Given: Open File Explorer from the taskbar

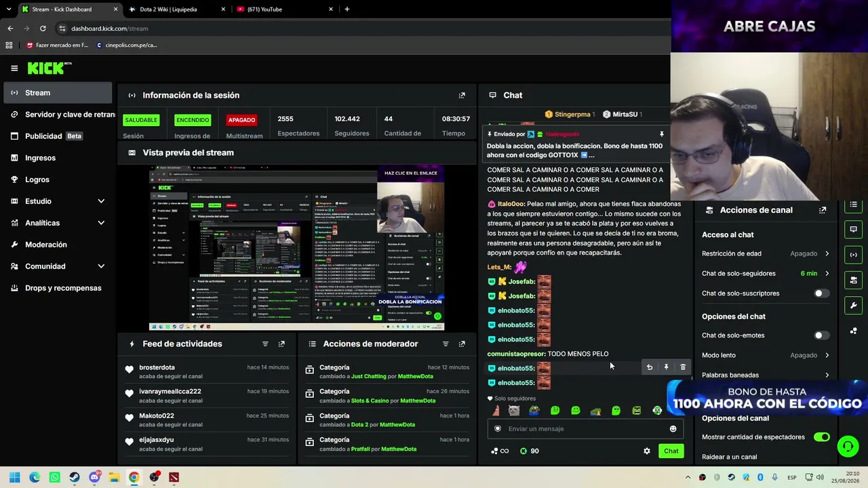Looking at the screenshot, I should pyautogui.click(x=114, y=477).
